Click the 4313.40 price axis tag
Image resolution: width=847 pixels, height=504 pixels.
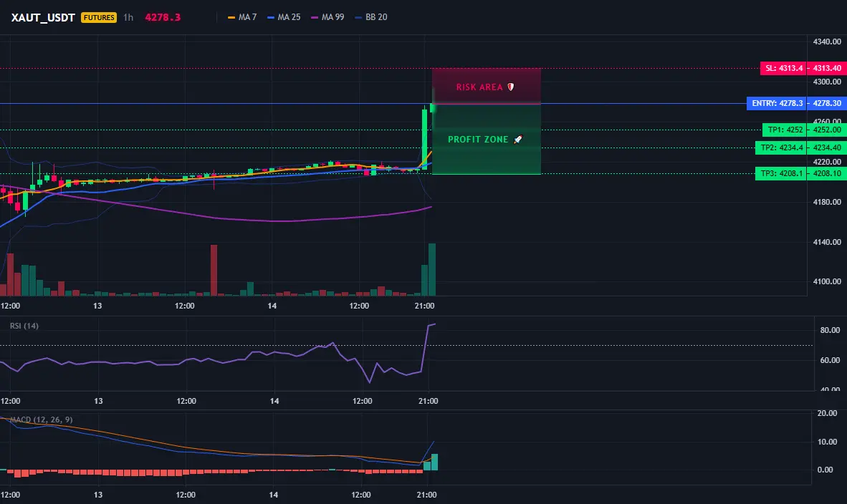[x=827, y=68]
